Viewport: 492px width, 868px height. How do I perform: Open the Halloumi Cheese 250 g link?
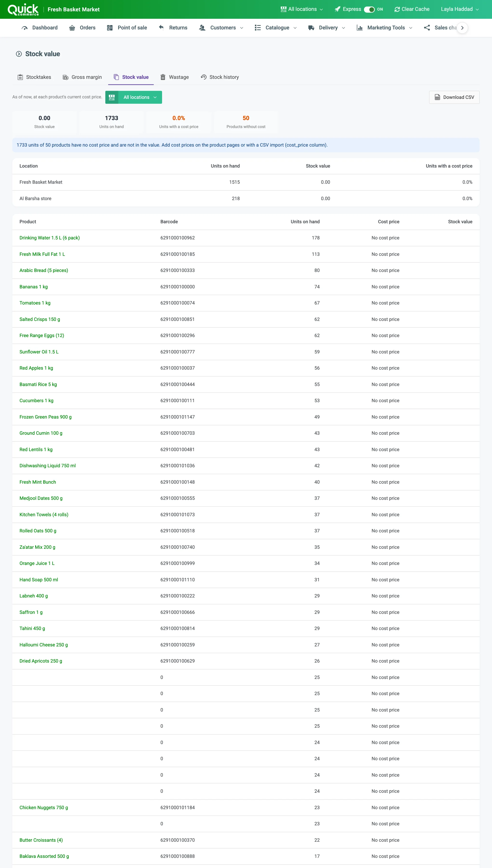click(x=44, y=644)
